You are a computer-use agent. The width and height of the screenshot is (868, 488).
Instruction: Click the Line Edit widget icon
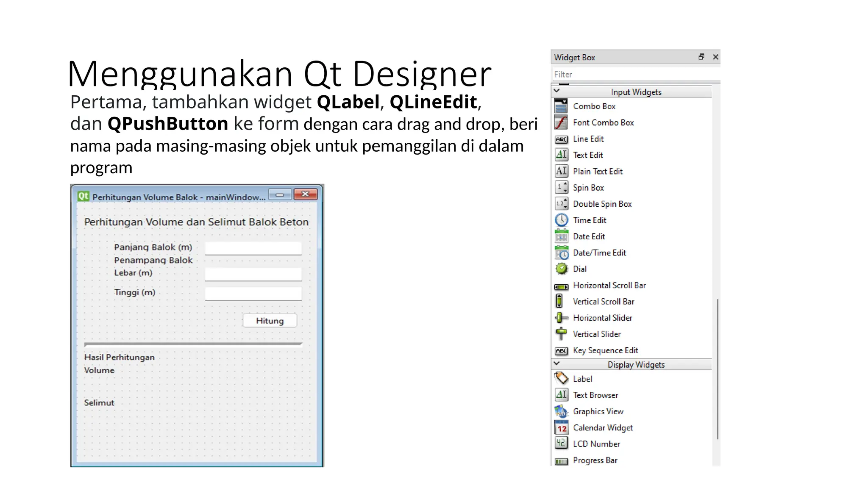click(x=561, y=139)
